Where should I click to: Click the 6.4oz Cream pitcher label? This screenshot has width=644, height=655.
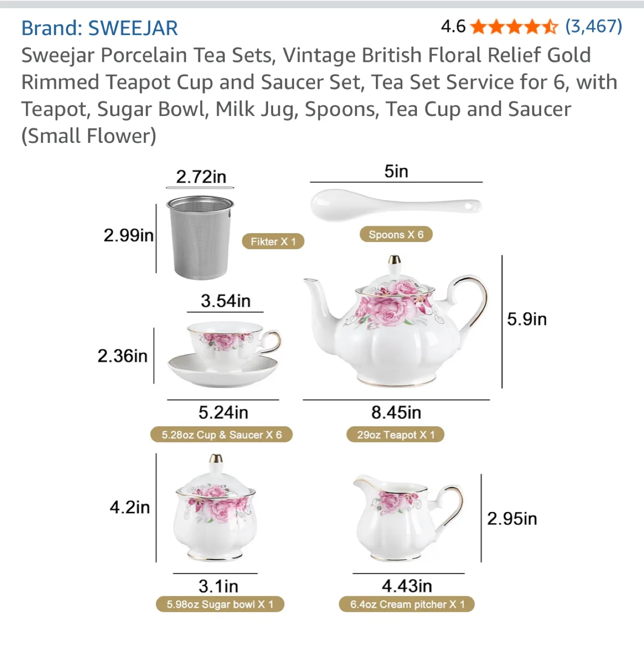point(406,605)
